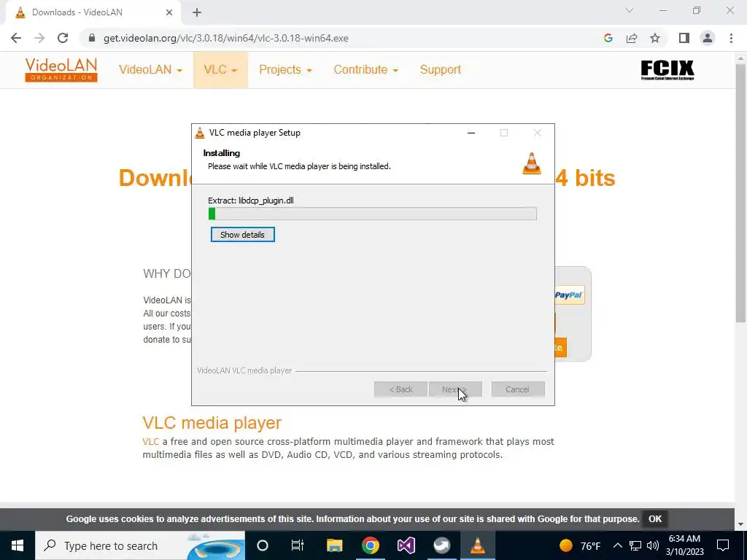Click the VLC installer taskbar icon
Screen dimensions: 747x560
(477, 545)
